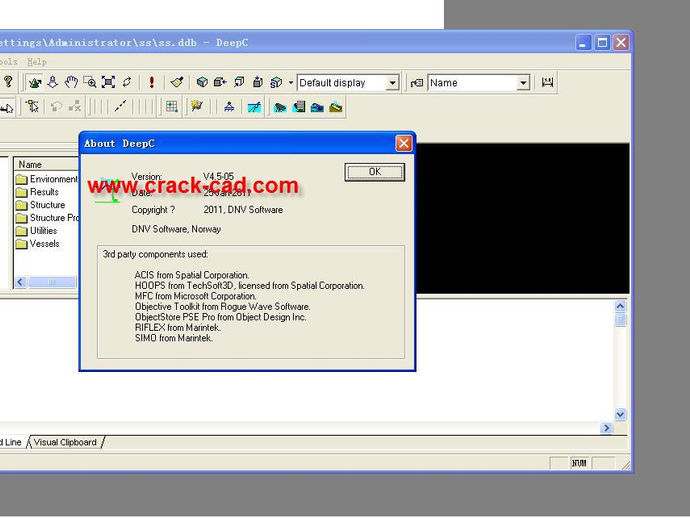Click the yellow spark wizard icon

coord(197,106)
